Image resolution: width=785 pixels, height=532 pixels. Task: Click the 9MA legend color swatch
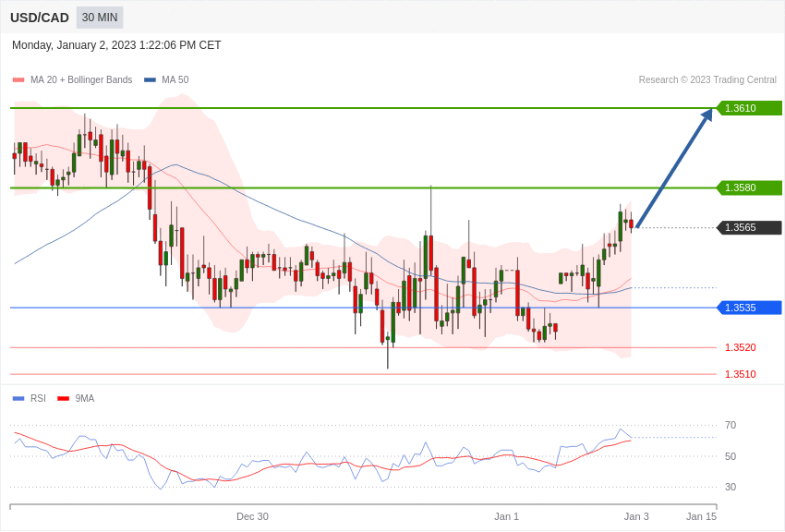64,398
